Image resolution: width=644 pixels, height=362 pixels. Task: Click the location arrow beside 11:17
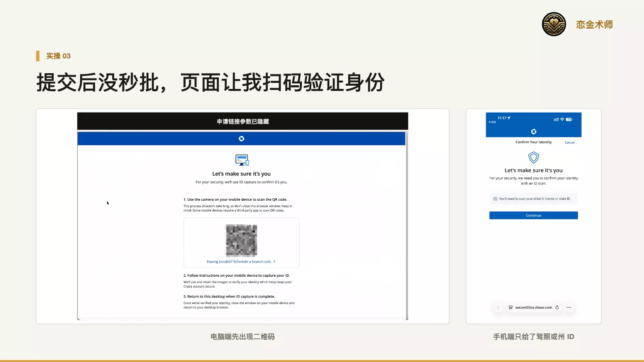pos(509,118)
